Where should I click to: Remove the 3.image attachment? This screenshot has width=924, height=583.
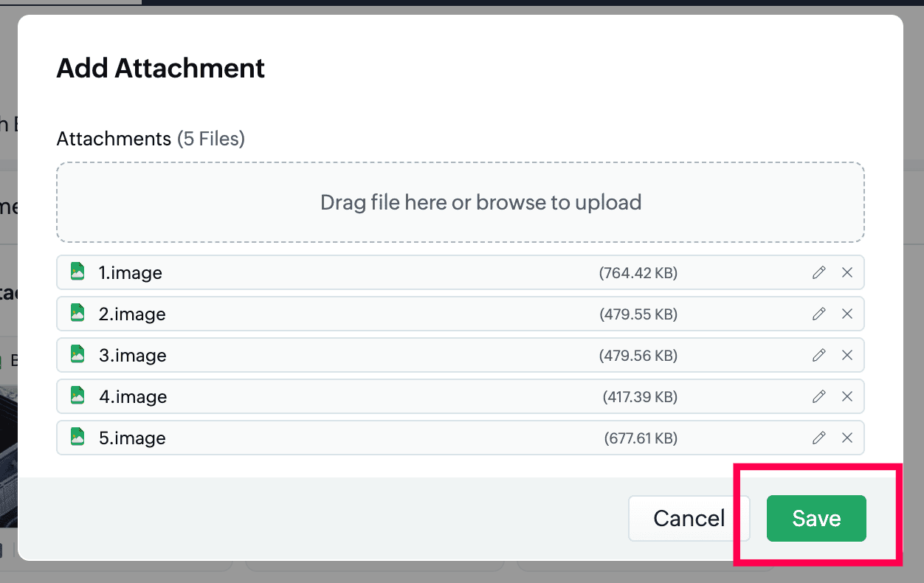tap(847, 356)
